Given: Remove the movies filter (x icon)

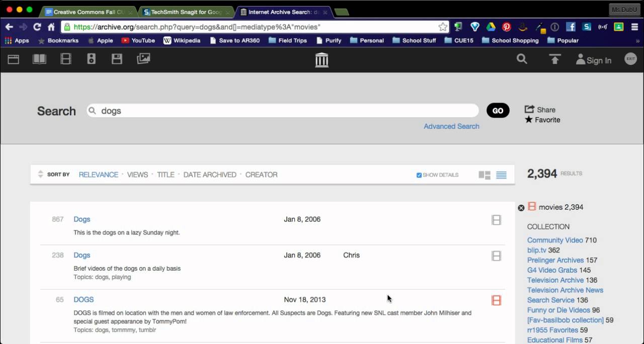Looking at the screenshot, I should pos(521,208).
